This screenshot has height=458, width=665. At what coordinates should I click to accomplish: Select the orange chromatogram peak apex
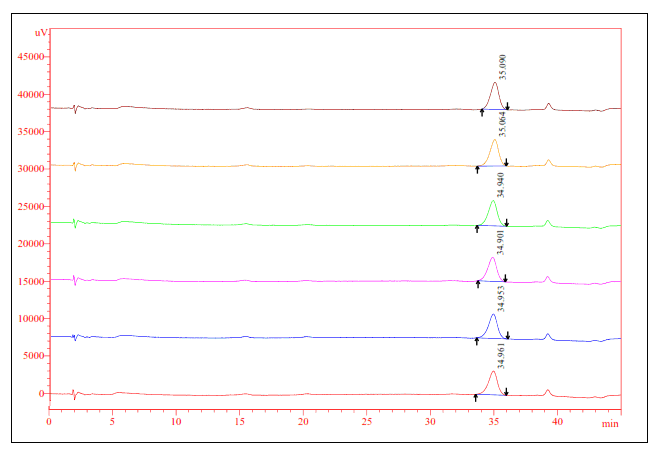click(494, 141)
